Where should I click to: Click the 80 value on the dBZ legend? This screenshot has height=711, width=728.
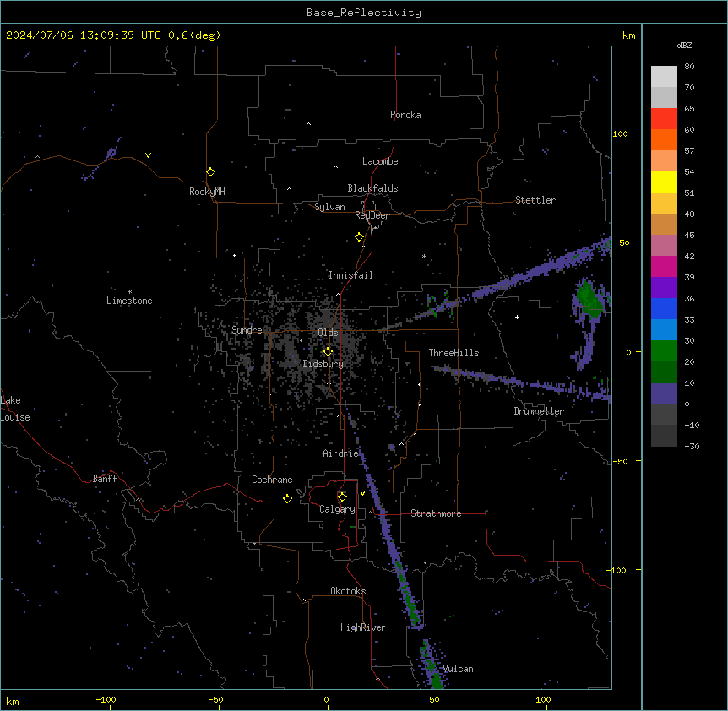[689, 67]
